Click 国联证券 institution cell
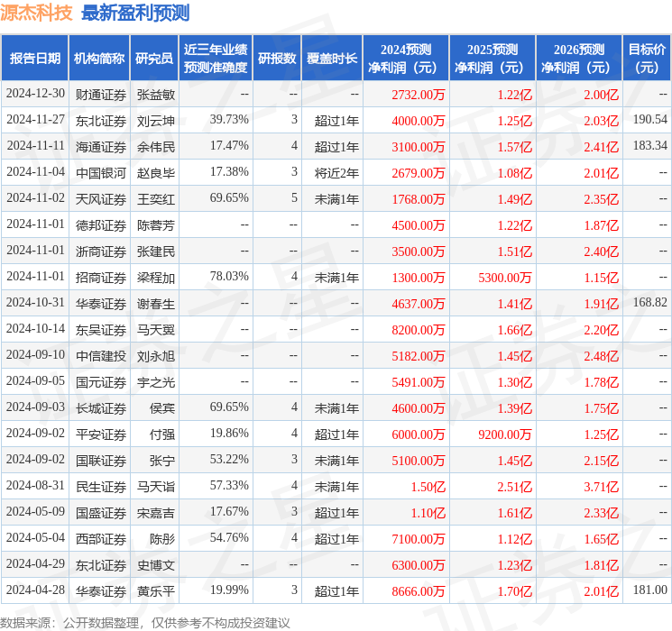The width and height of the screenshot is (672, 631). pyautogui.click(x=101, y=461)
